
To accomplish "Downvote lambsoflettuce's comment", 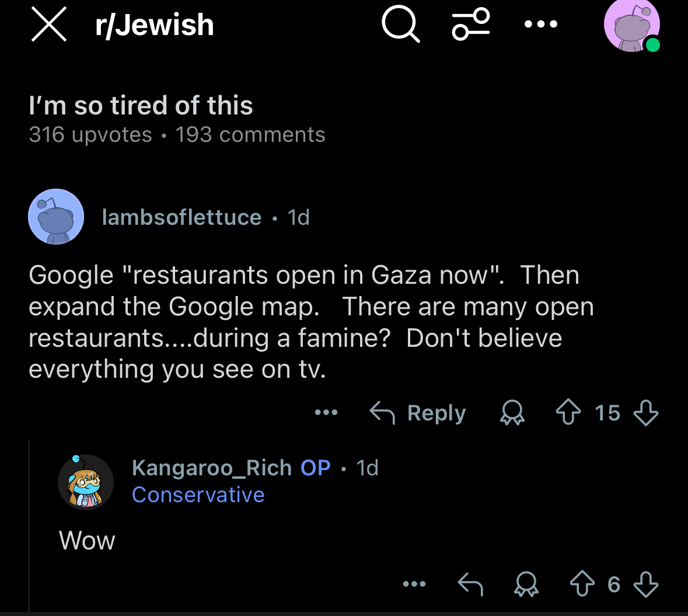I will (x=645, y=413).
